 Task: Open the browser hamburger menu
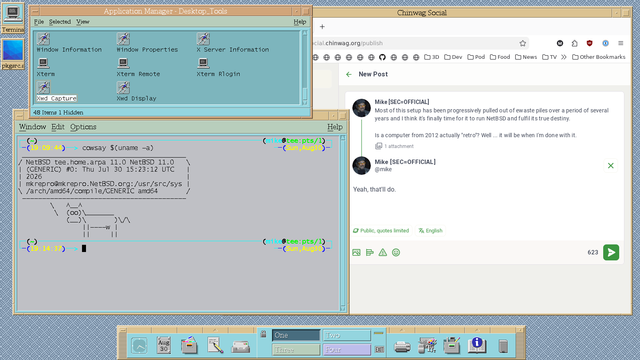point(620,43)
